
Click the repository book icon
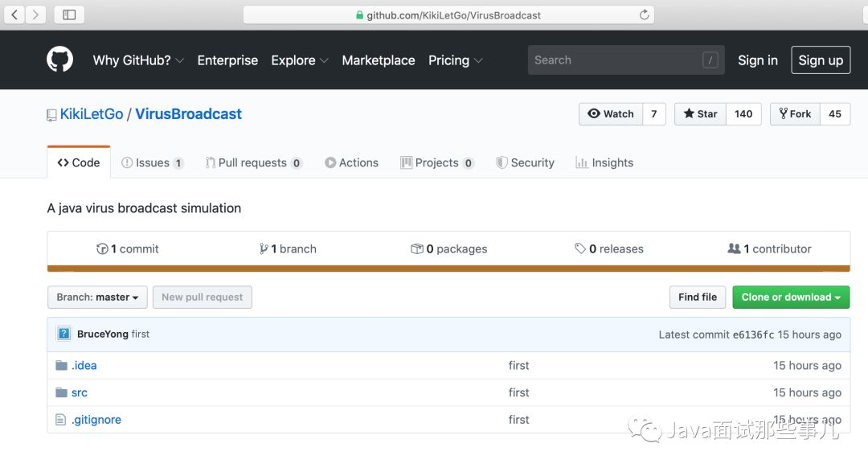(51, 115)
